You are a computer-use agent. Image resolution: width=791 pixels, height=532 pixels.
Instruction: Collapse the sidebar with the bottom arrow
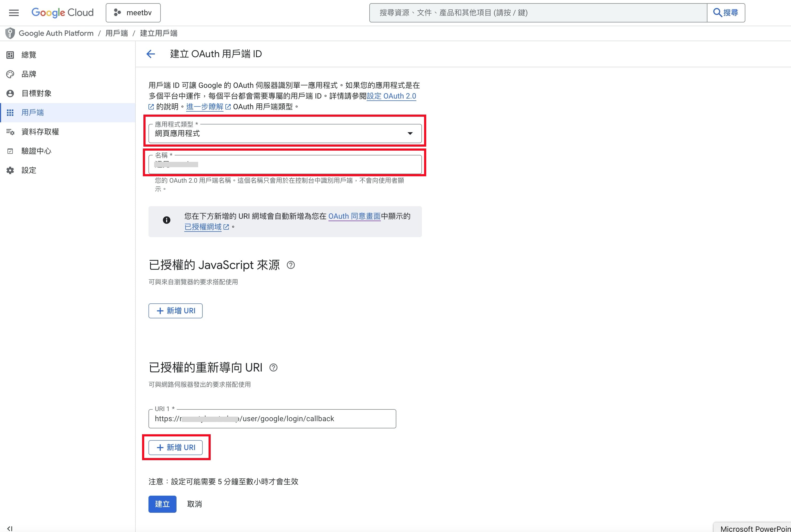pos(10,528)
